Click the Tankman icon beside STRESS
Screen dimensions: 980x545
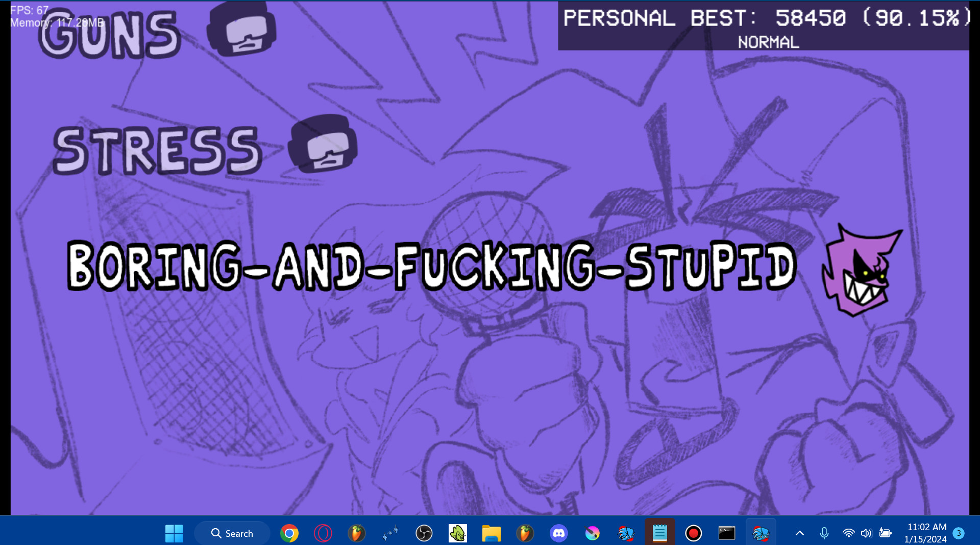tap(323, 144)
